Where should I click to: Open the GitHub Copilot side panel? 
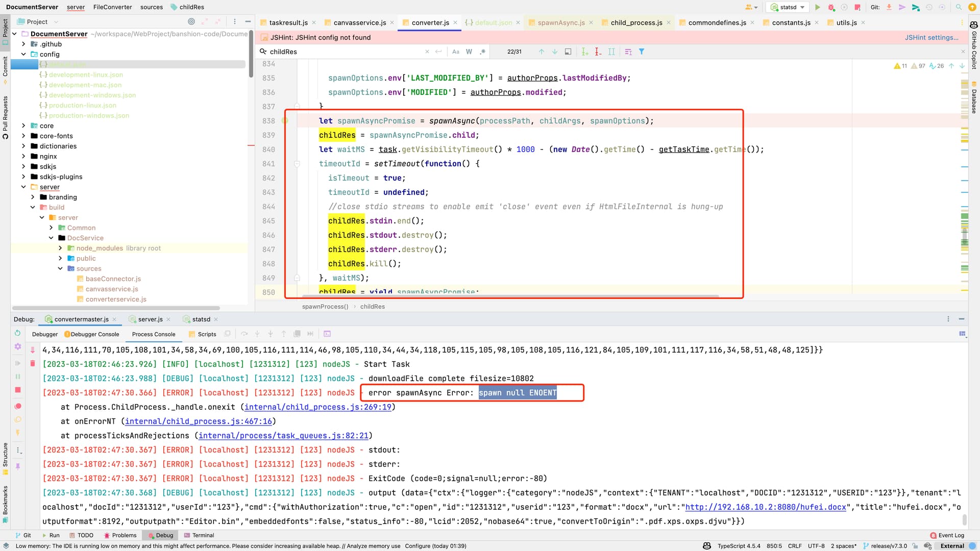coord(974,46)
